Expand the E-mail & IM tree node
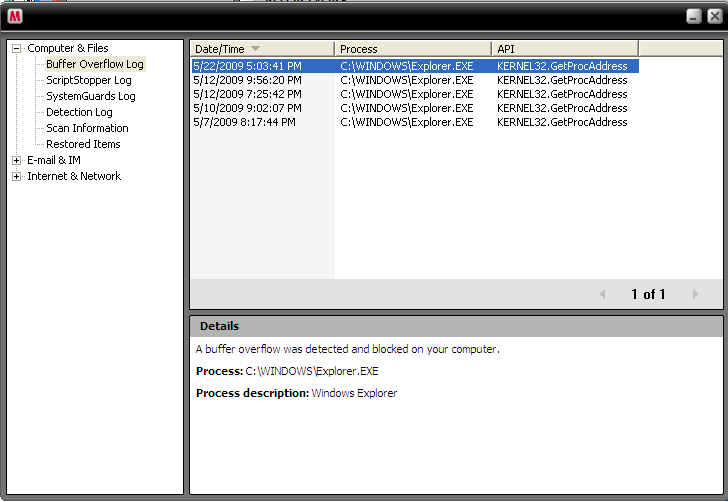The image size is (728, 502). (x=16, y=160)
